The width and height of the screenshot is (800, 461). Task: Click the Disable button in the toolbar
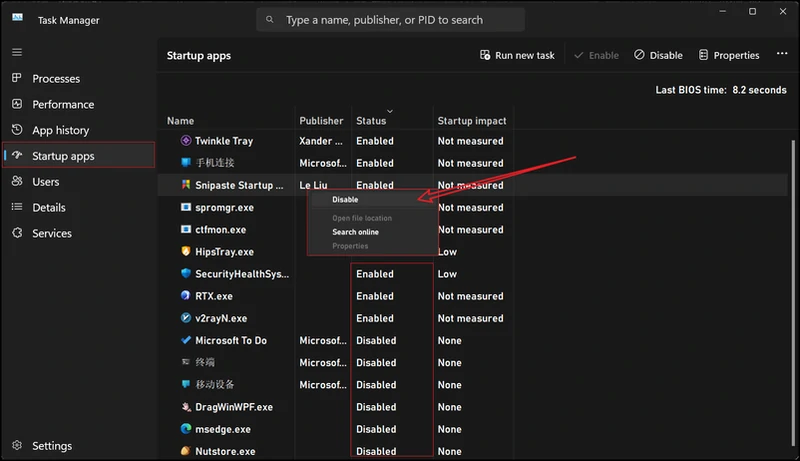[658, 56]
